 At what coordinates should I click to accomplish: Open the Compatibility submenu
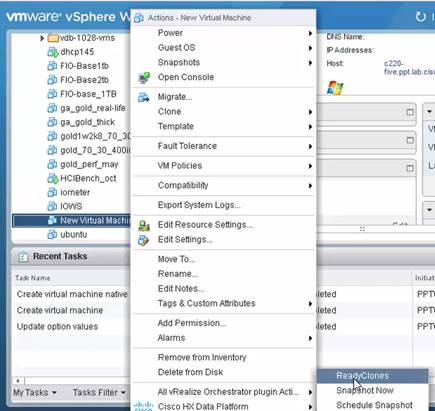click(224, 185)
